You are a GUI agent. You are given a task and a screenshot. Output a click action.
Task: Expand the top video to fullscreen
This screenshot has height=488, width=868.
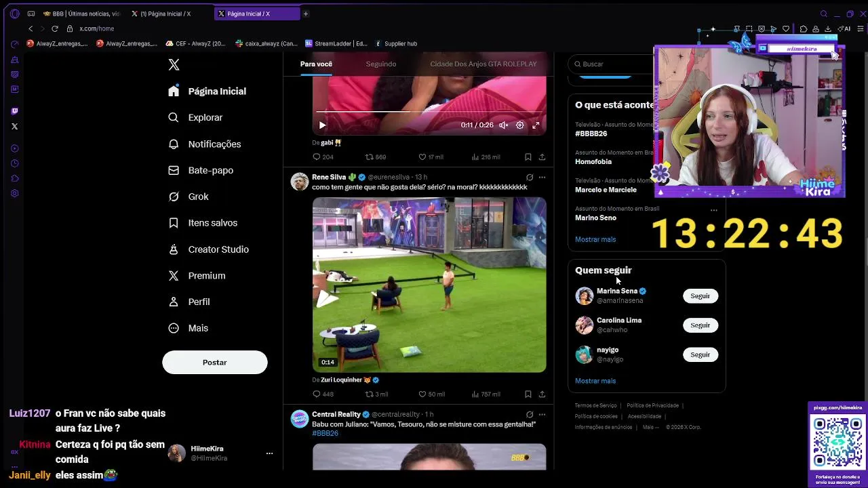pos(536,125)
